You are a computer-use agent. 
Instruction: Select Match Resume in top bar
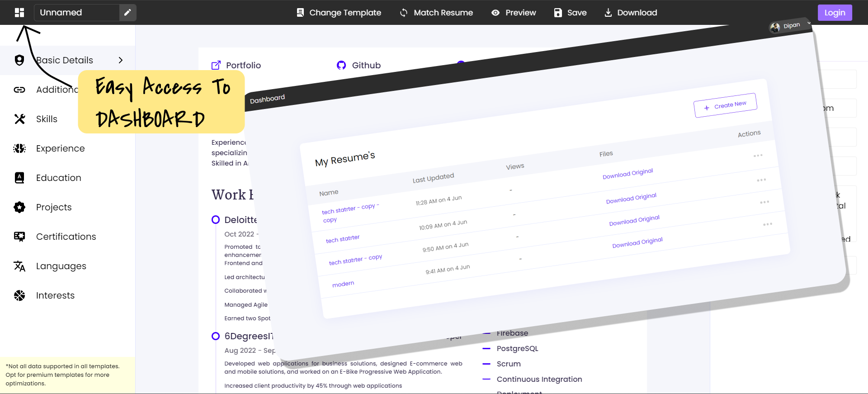click(x=436, y=13)
